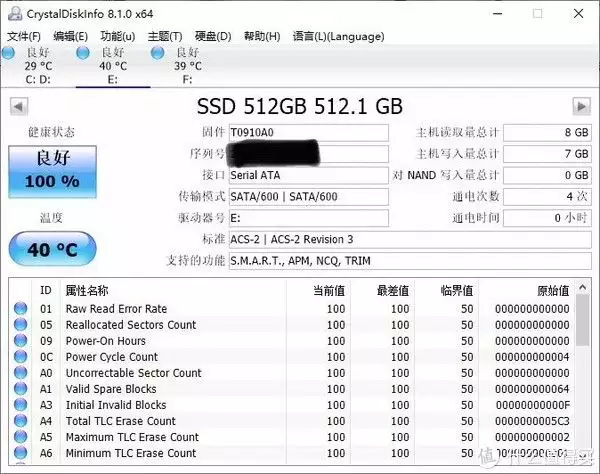Click the drive letter field E:
The width and height of the screenshot is (600, 474).
click(309, 218)
